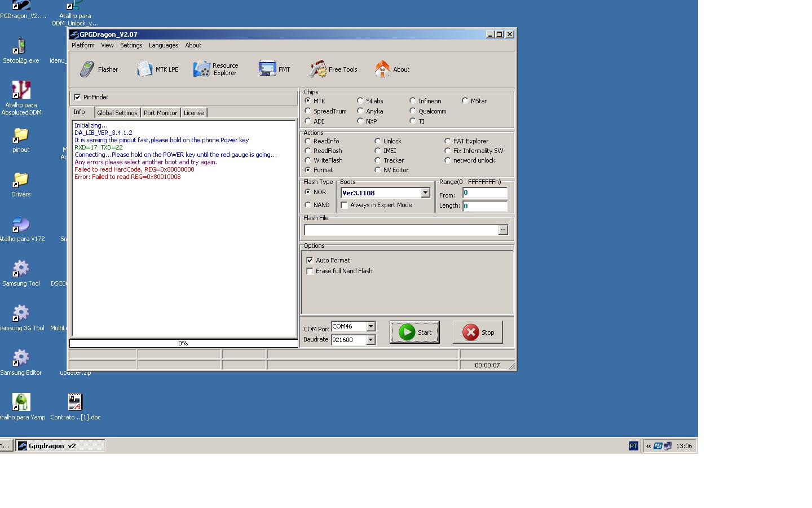Image resolution: width=812 pixels, height=508 pixels.
Task: Click the red Stop button
Action: tap(478, 332)
